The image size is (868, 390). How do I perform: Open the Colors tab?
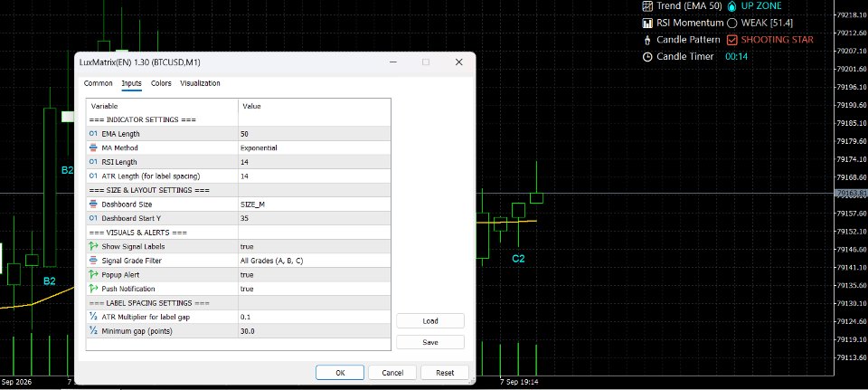(x=161, y=83)
